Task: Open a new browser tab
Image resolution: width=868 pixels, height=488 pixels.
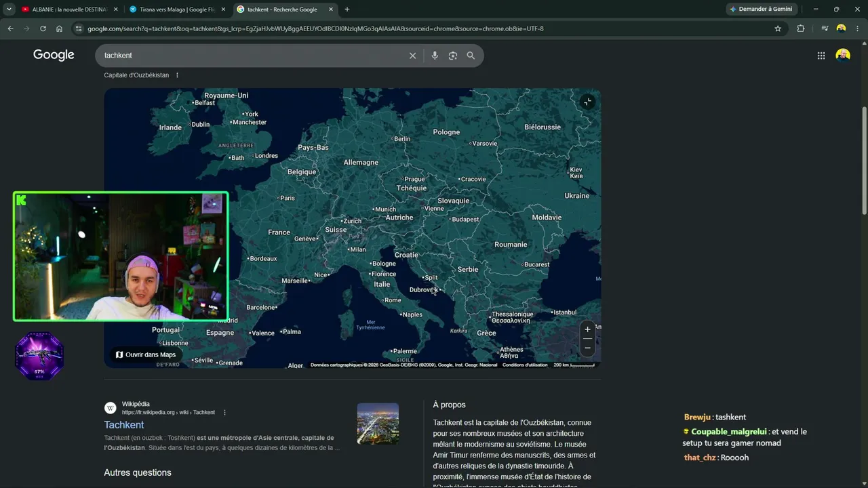Action: click(347, 9)
